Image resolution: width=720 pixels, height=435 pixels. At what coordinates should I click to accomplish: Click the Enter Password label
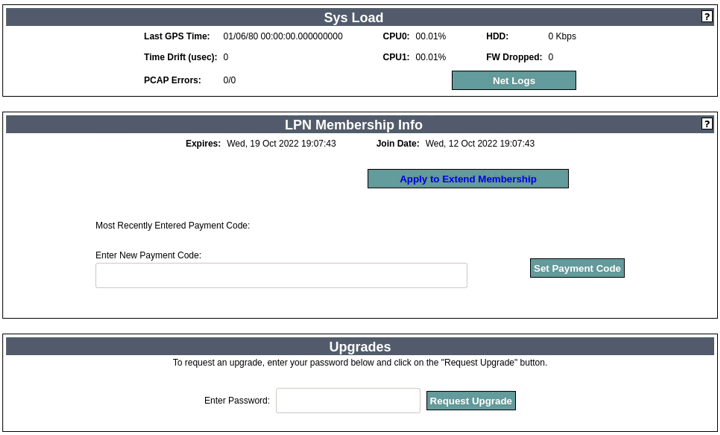[x=237, y=401]
